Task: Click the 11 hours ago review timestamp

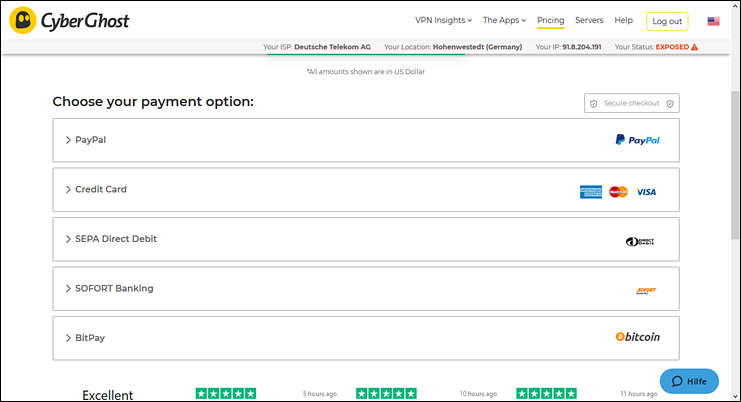Action: point(638,393)
